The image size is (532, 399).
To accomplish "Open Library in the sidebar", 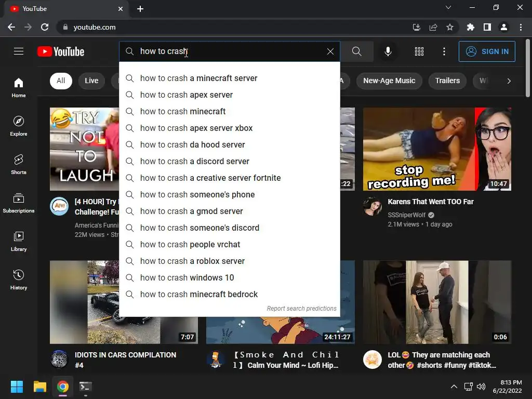I will pos(19,241).
